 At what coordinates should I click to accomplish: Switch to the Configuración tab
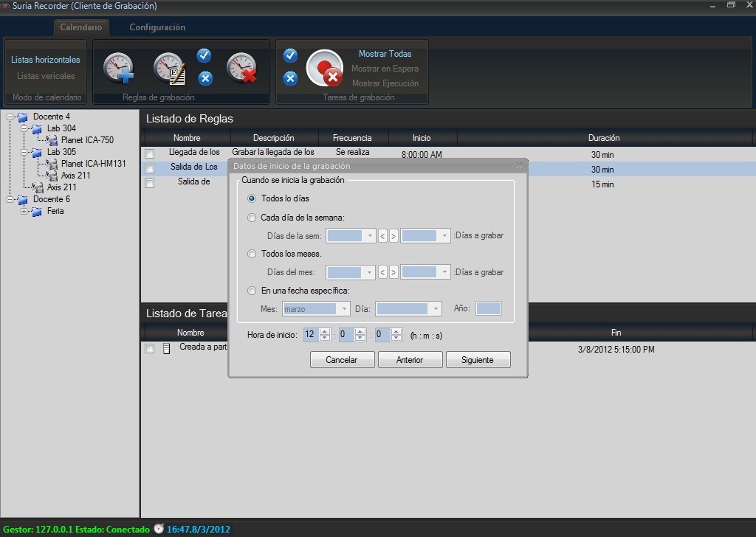click(157, 27)
